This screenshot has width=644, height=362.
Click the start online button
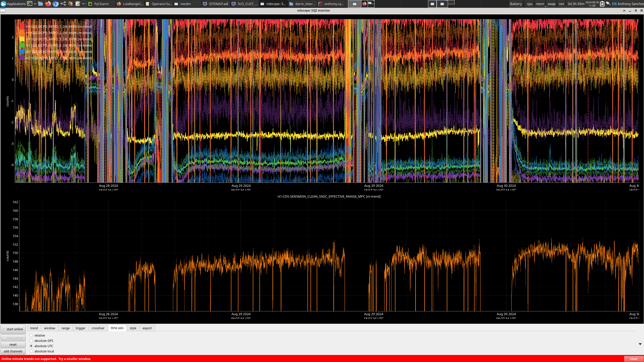(x=13, y=329)
